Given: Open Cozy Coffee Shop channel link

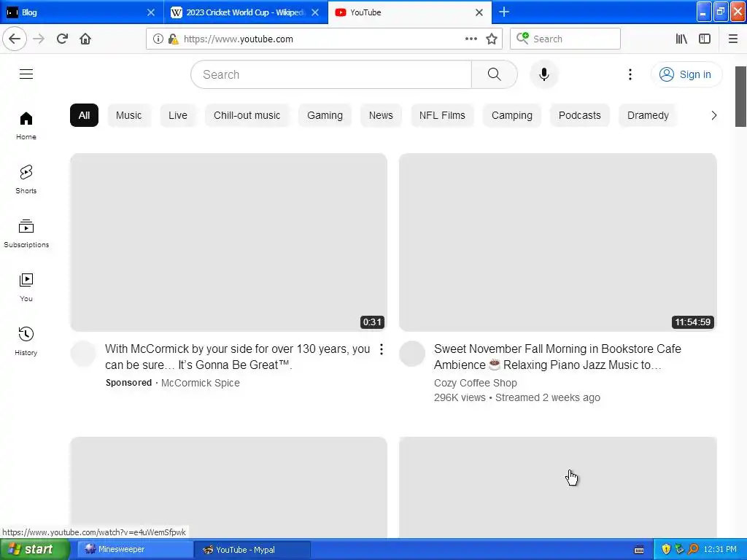Looking at the screenshot, I should (x=475, y=383).
